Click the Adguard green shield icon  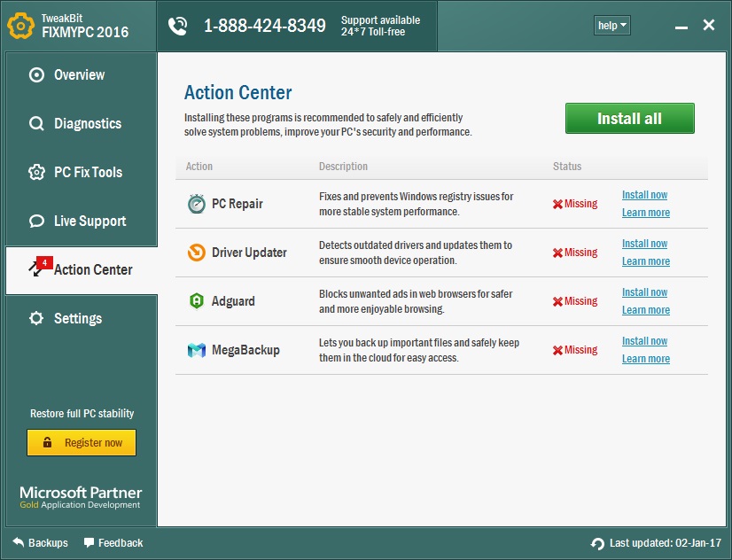[196, 301]
